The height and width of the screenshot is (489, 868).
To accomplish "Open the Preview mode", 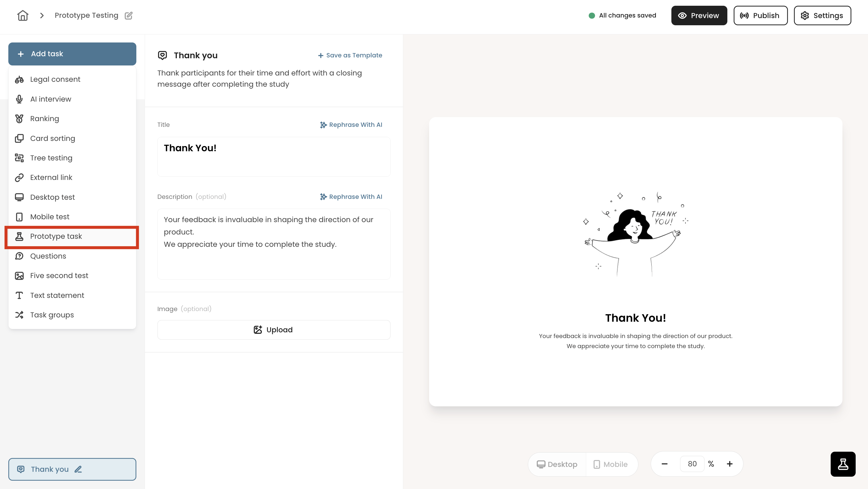I will point(699,15).
